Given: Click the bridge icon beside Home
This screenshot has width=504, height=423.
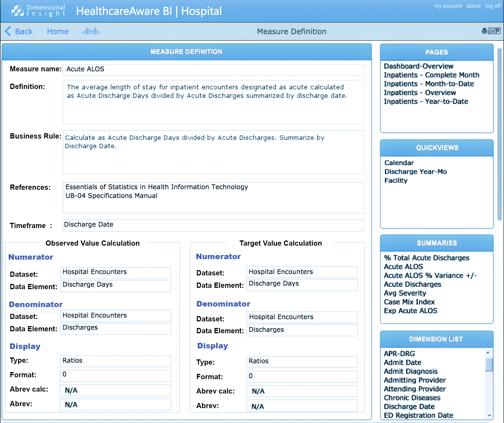Looking at the screenshot, I should [91, 31].
